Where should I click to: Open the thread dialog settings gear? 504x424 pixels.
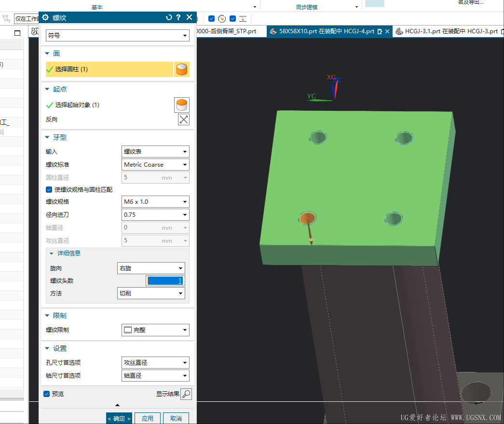45,17
